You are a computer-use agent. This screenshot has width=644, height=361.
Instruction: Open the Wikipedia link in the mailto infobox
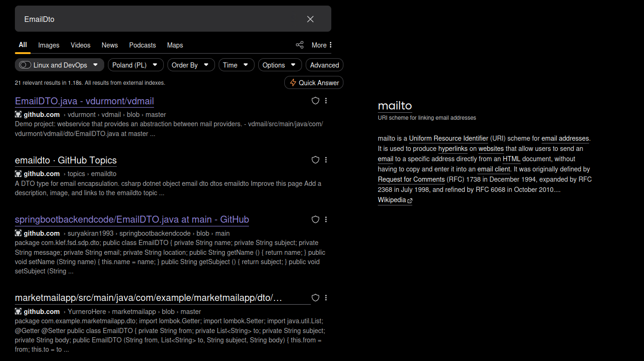click(x=391, y=200)
